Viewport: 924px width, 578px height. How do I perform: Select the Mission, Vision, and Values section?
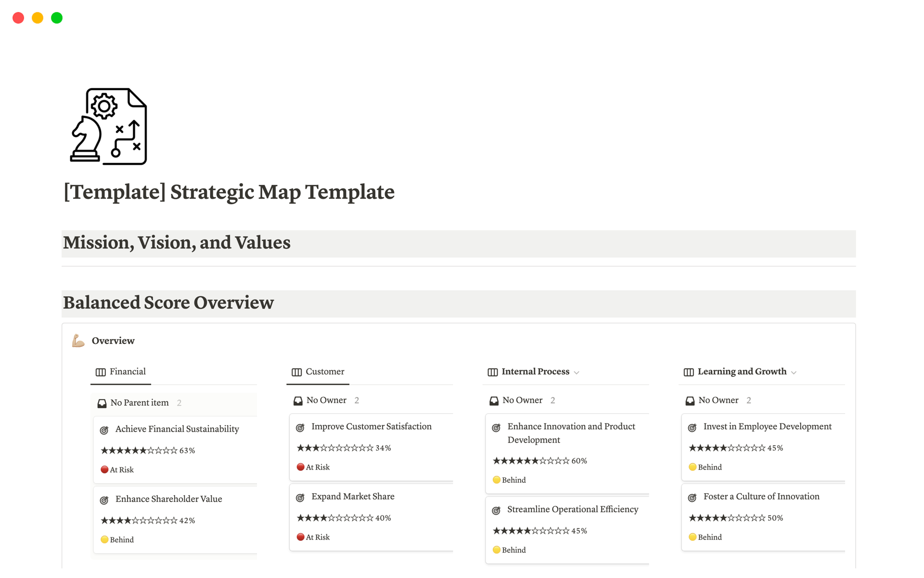tap(176, 243)
